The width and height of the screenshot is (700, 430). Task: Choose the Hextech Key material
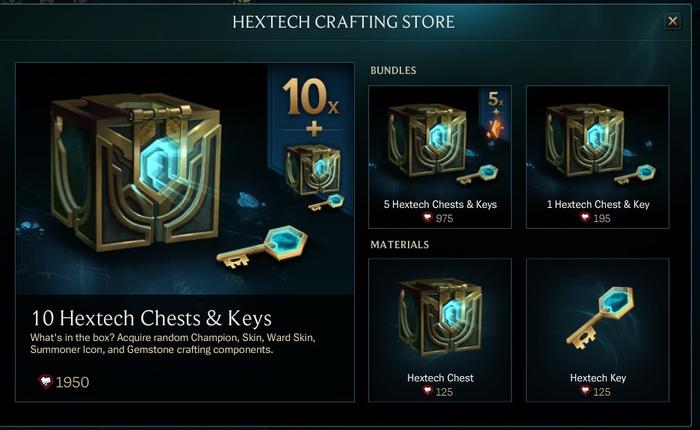pyautogui.click(x=598, y=330)
